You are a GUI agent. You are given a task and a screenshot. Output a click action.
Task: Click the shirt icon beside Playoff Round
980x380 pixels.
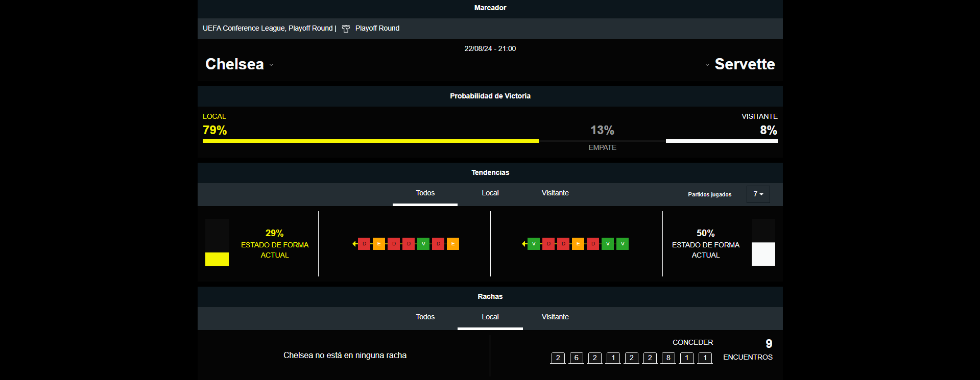[346, 29]
